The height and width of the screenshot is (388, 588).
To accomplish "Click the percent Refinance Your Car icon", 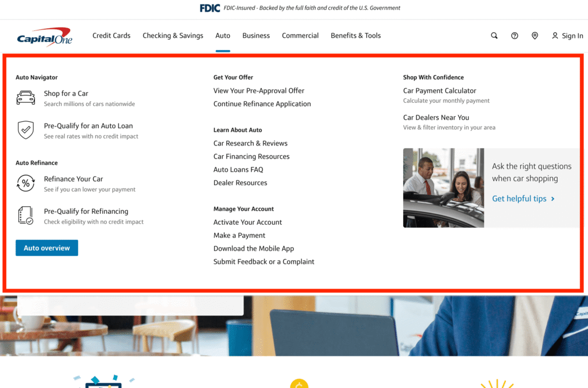I will [x=26, y=183].
